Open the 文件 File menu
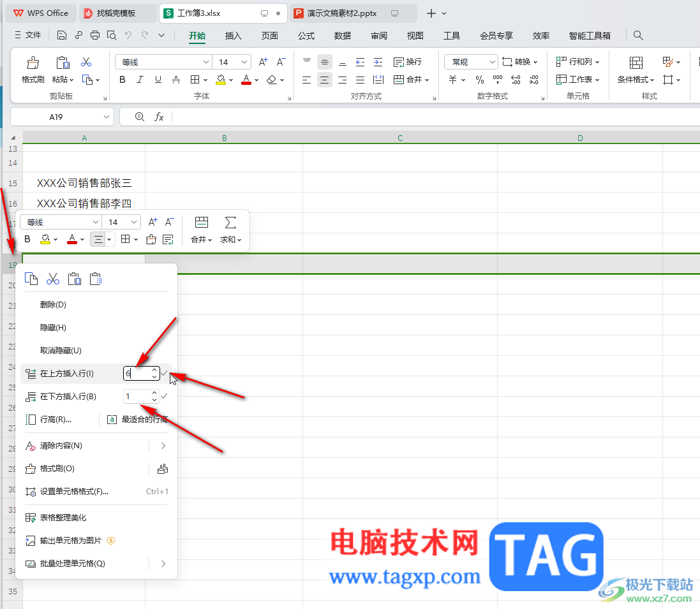This screenshot has height=609, width=700. click(27, 35)
